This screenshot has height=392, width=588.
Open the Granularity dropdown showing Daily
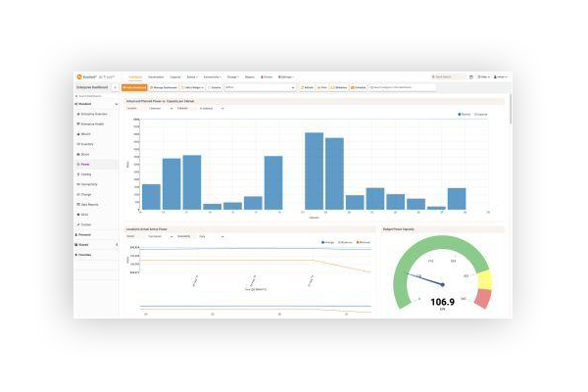[x=212, y=237]
